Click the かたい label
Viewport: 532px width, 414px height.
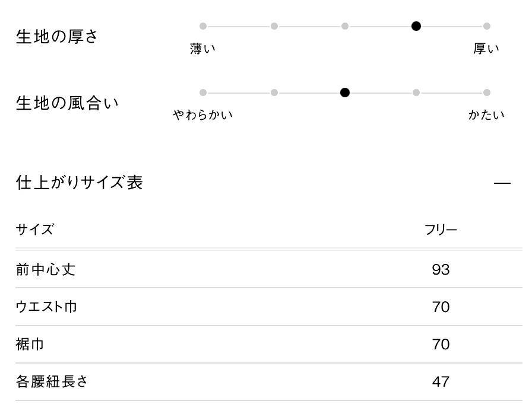pyautogui.click(x=486, y=115)
